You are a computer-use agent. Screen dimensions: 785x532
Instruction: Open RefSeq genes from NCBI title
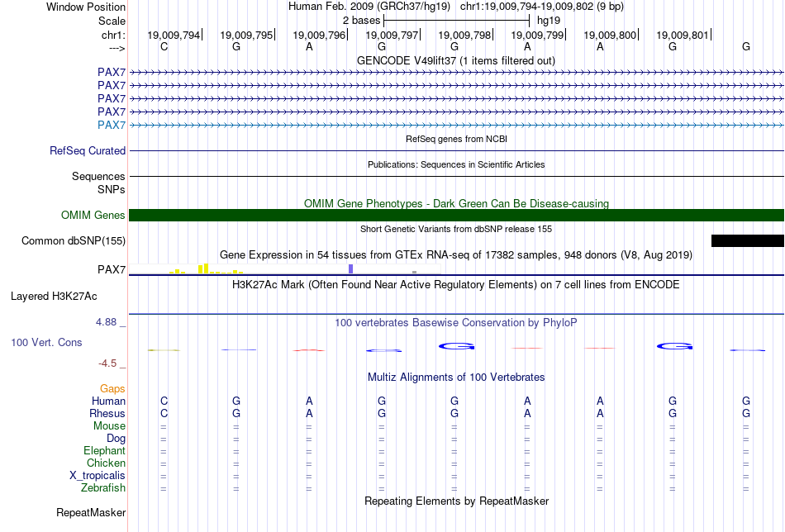[x=456, y=139]
